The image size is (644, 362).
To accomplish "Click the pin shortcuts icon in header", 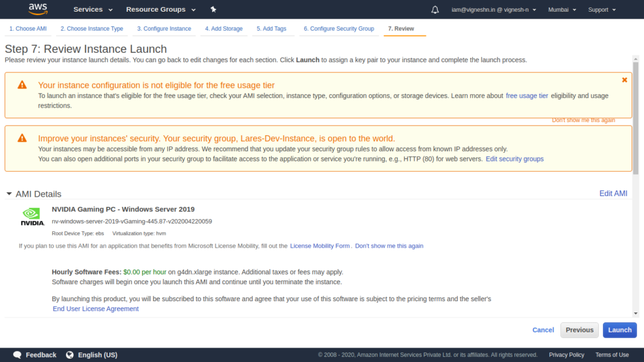I will [213, 9].
